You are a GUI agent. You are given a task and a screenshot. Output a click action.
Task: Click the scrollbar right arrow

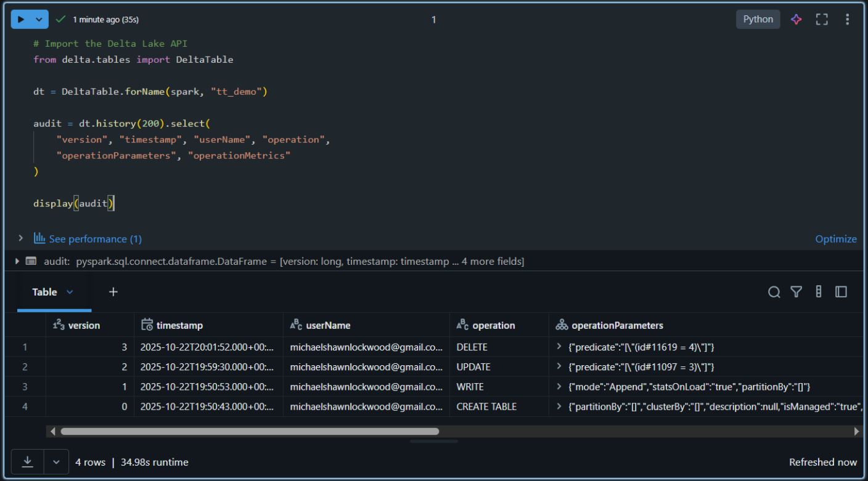coord(856,431)
